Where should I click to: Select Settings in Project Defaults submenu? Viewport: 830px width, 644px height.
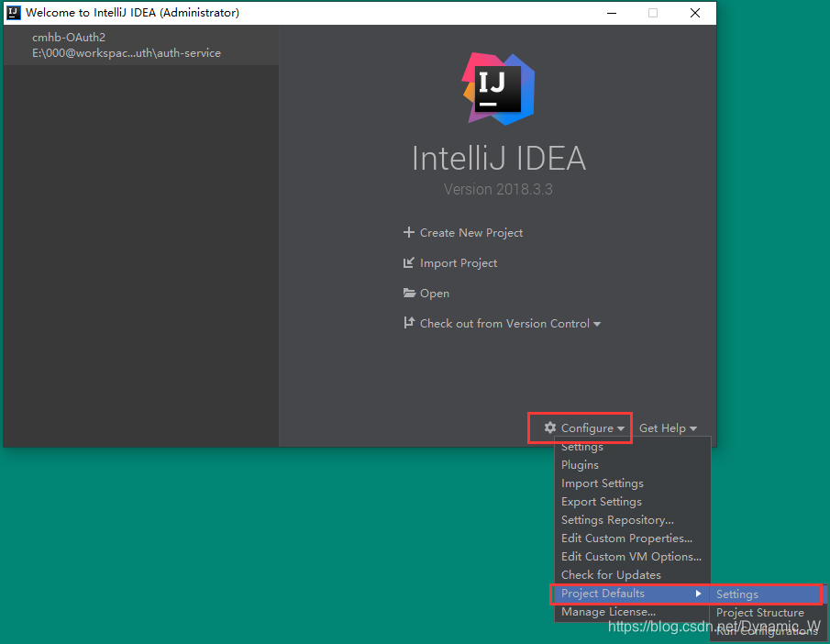pyautogui.click(x=766, y=594)
